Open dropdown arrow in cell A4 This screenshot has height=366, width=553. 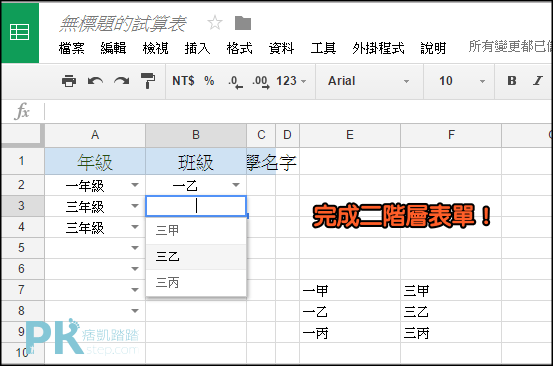coord(135,227)
